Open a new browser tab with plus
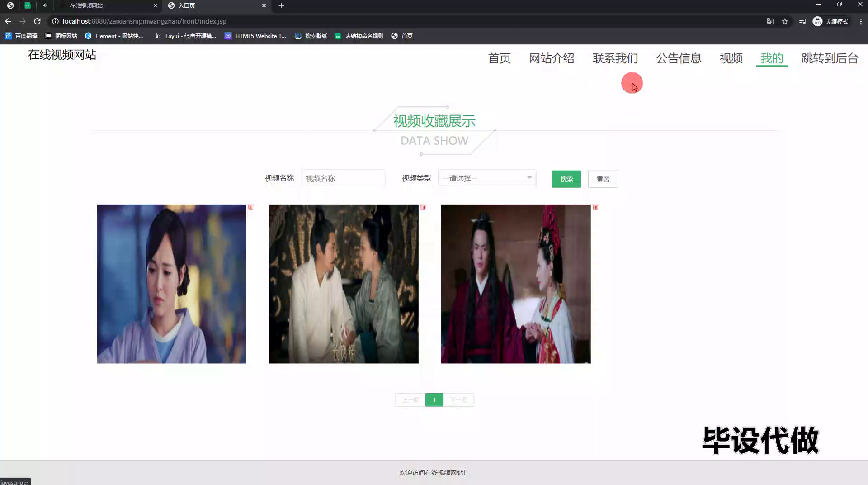The image size is (868, 485). click(281, 5)
